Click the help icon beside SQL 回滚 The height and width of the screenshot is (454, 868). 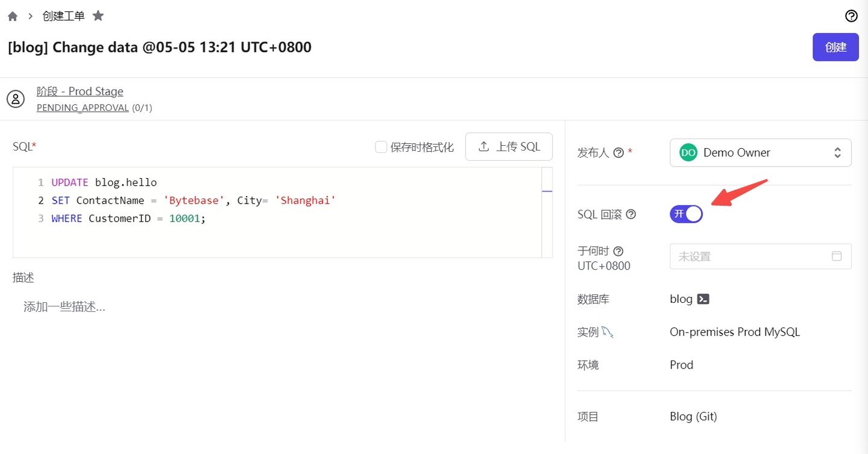click(631, 214)
